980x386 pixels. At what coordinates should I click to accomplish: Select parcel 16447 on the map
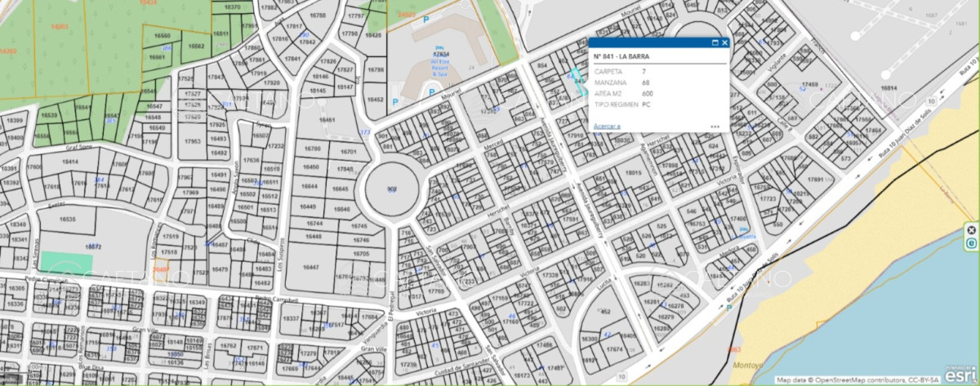310,267
